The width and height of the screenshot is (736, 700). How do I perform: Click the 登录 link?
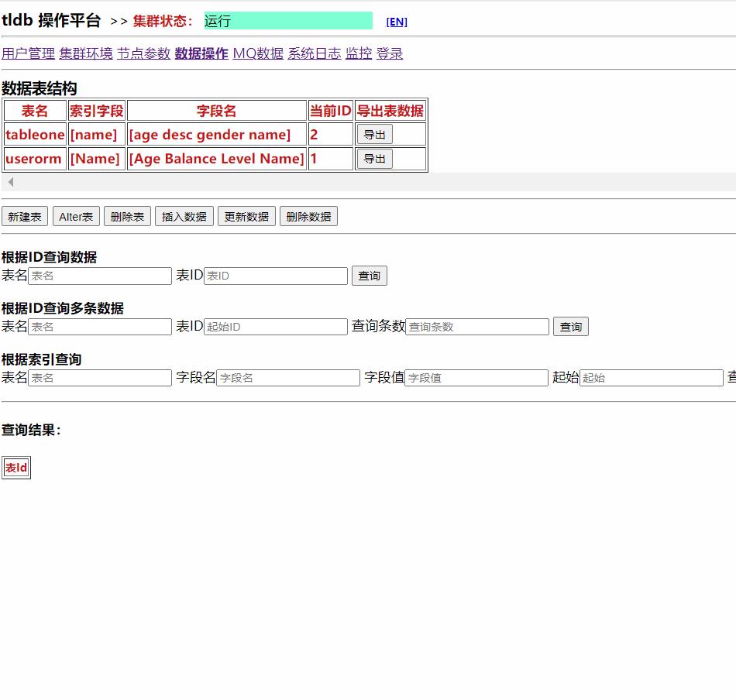click(x=390, y=53)
